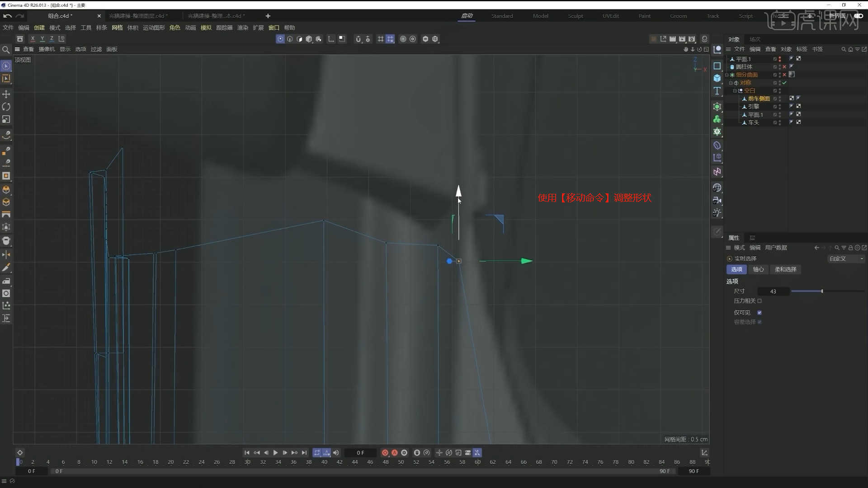Viewport: 868px width, 488px height.
Task: Click the Redo arrow icon
Action: click(20, 16)
